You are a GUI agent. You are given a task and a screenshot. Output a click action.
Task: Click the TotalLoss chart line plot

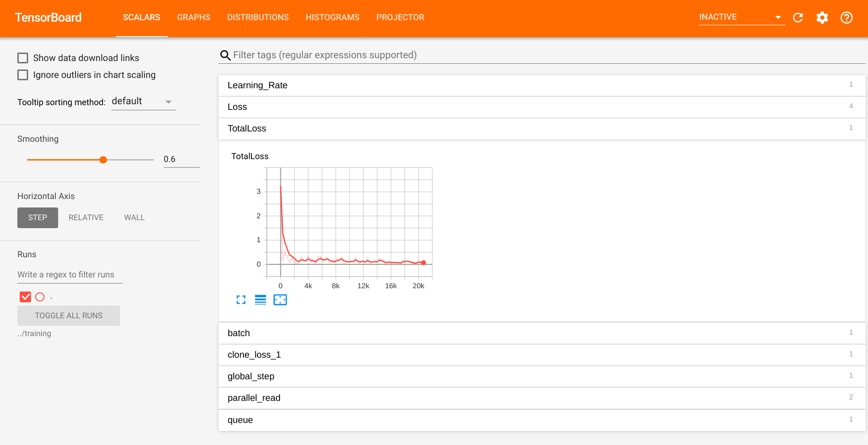[x=349, y=223]
